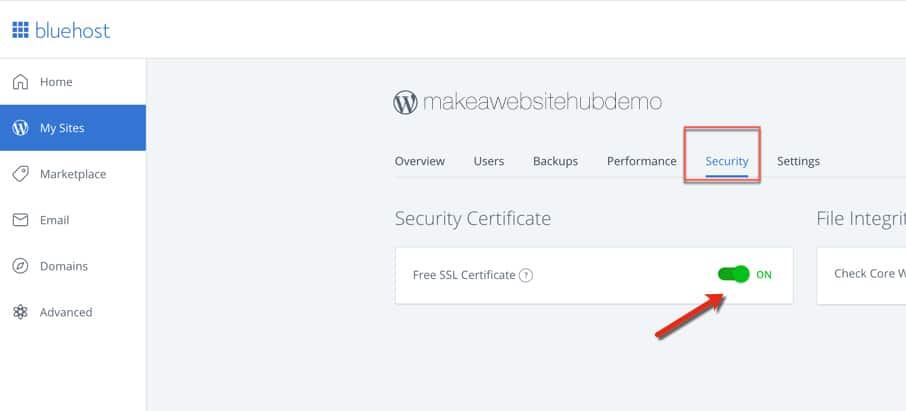Click the bluehost wordmark text

(x=72, y=30)
